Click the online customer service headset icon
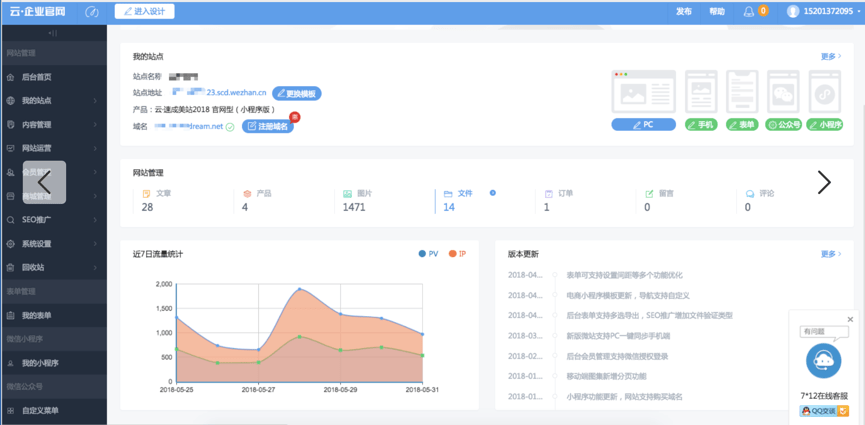Viewport: 865px width, 425px height. 822,359
